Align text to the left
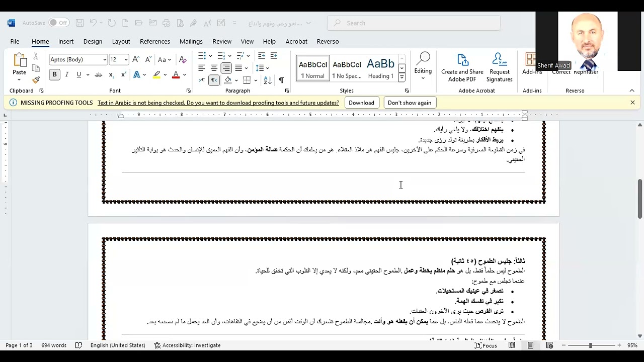Viewport: 644px width, 362px height. point(202,68)
